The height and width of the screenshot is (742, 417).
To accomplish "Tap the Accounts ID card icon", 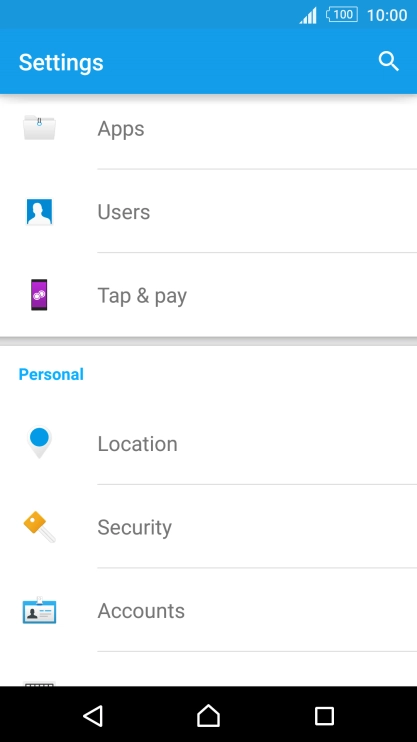I will [x=39, y=610].
